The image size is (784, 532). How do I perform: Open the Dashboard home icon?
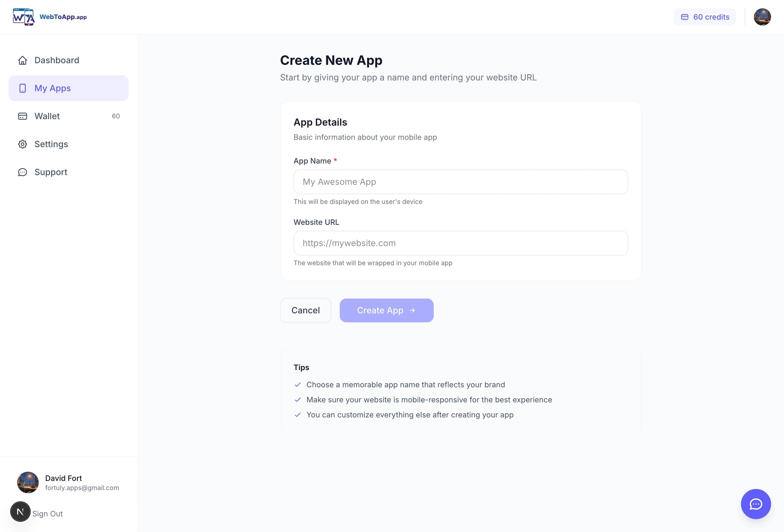pyautogui.click(x=22, y=60)
